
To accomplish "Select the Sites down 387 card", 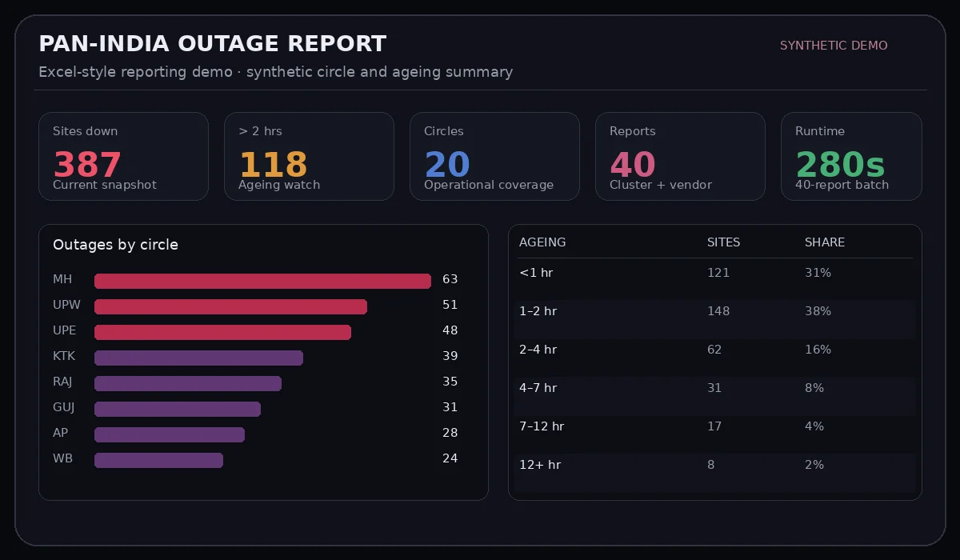I will coord(123,156).
